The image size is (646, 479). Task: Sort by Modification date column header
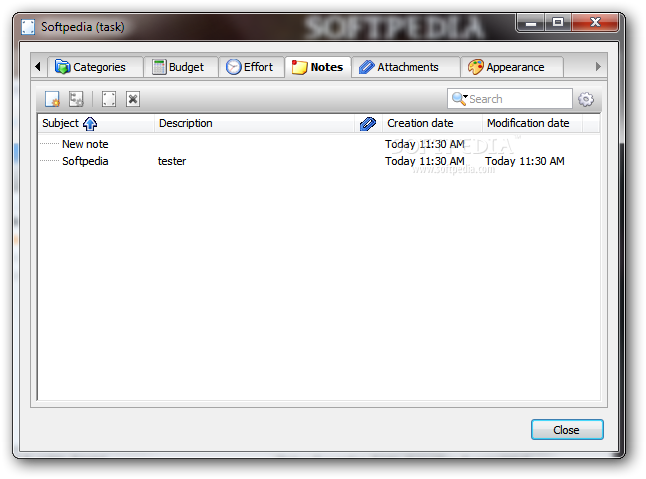coord(532,123)
